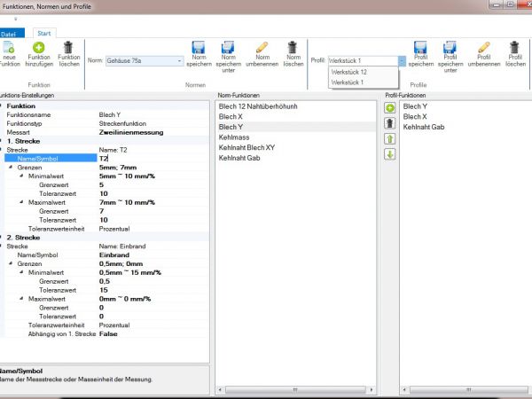The height and width of the screenshot is (399, 532).
Task: Click Abhängig von 1. Strecke value False
Action: [108, 334]
